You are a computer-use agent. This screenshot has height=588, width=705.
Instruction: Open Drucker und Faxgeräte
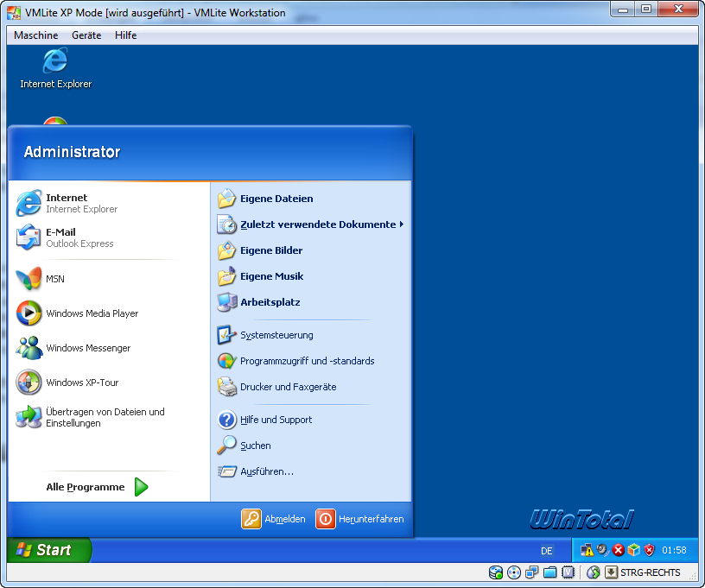coord(311,387)
